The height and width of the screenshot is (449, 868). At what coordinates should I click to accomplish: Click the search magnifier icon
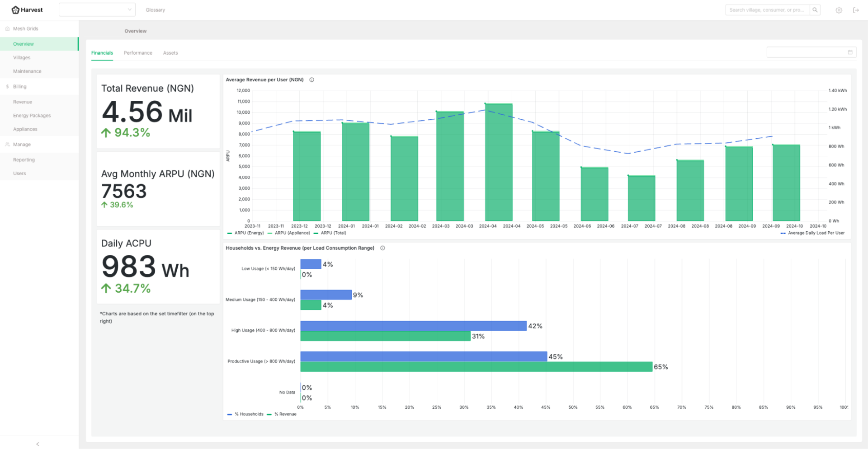[815, 10]
